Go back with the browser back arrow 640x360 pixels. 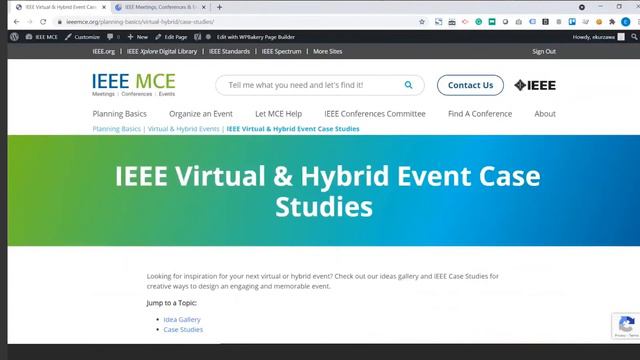coord(16,22)
